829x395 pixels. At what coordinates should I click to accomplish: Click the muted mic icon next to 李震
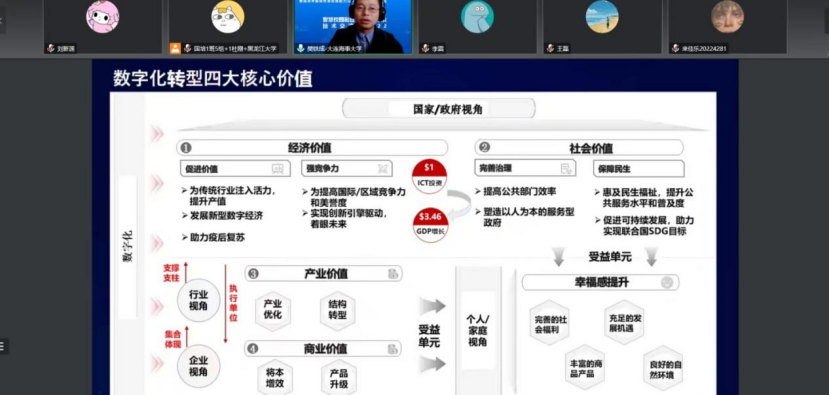pos(426,48)
